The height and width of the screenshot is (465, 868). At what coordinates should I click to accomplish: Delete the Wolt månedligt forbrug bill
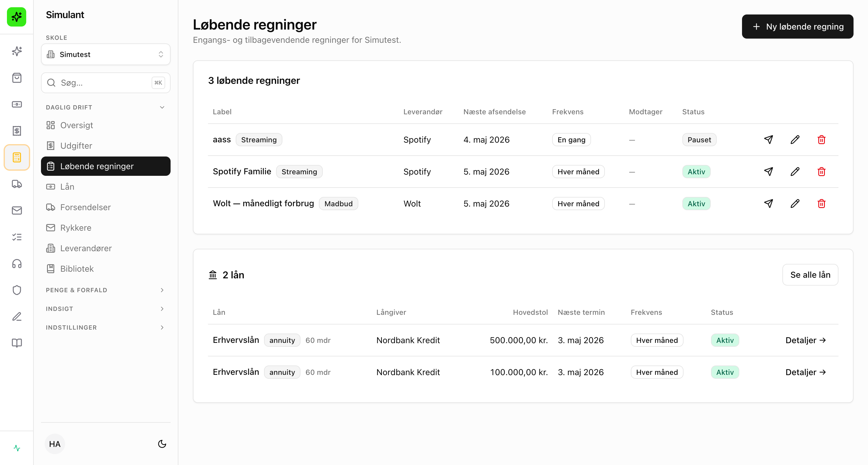[x=822, y=204]
